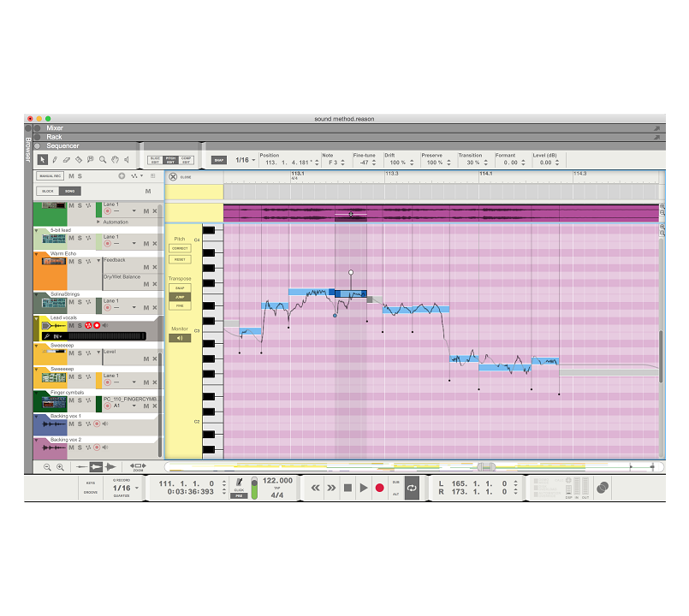Screen dimensions: 689x616
Task: Click the sequencer zoom in magnifier
Action: [x=61, y=467]
